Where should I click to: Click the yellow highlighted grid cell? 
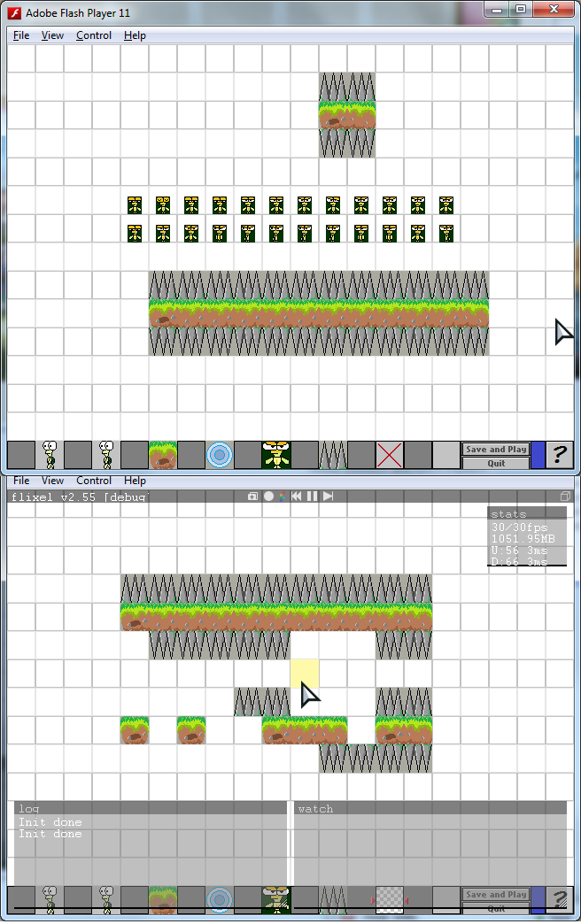coord(305,674)
